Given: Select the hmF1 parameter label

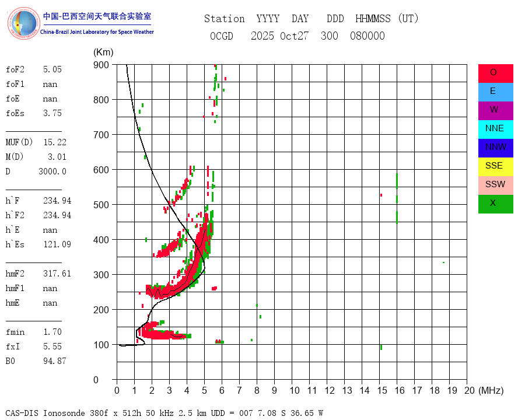Looking at the screenshot, I should 15,288.
